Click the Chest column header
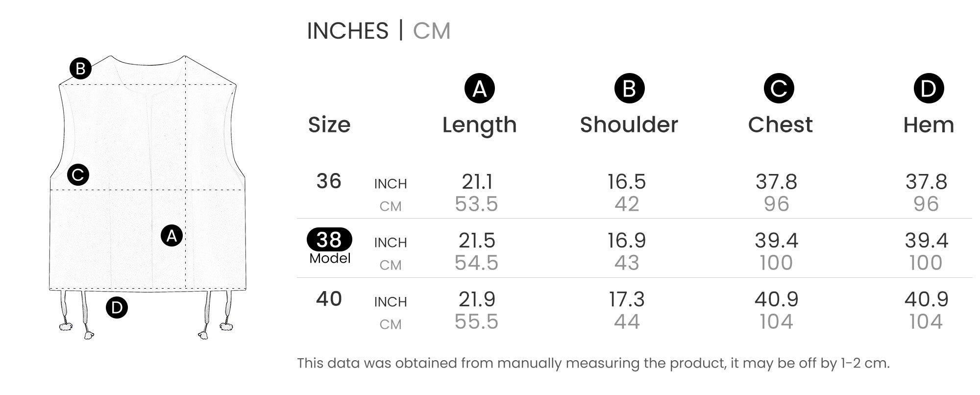Image resolution: width=980 pixels, height=395 pixels. pyautogui.click(x=780, y=125)
